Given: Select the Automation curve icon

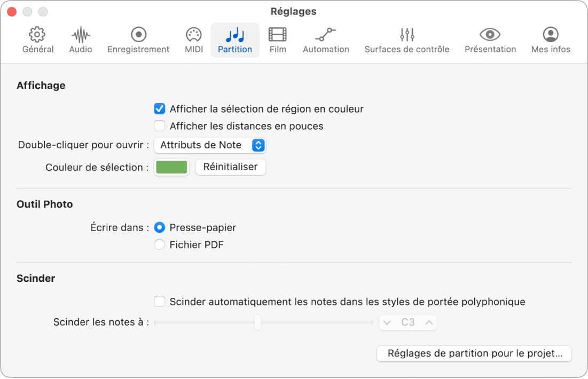Looking at the screenshot, I should pyautogui.click(x=326, y=35).
